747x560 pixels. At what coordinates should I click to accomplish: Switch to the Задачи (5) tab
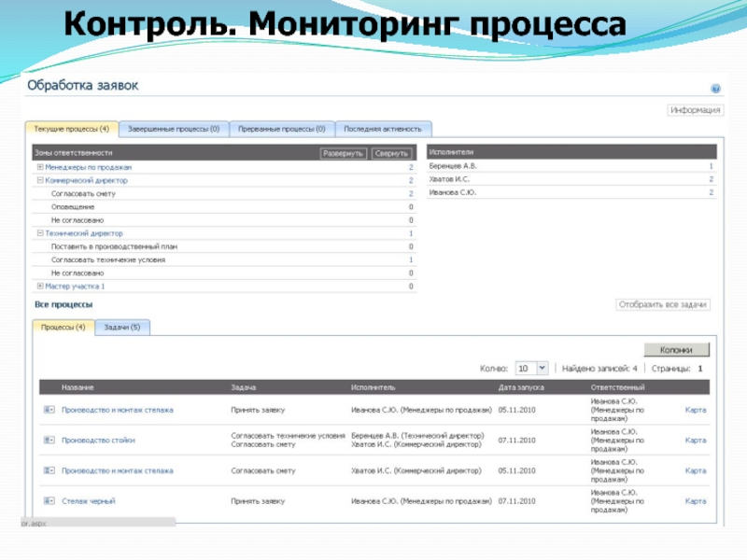(122, 328)
